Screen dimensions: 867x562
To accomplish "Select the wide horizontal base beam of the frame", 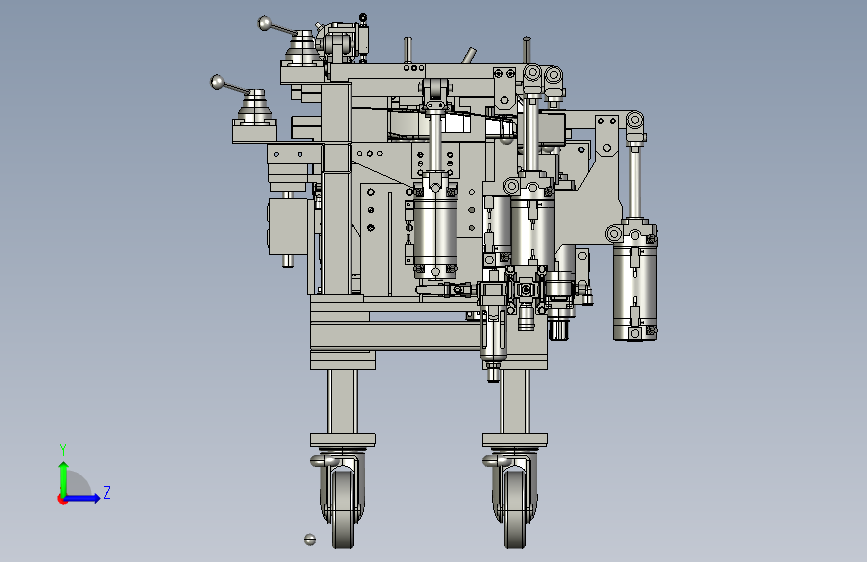I will [x=395, y=335].
